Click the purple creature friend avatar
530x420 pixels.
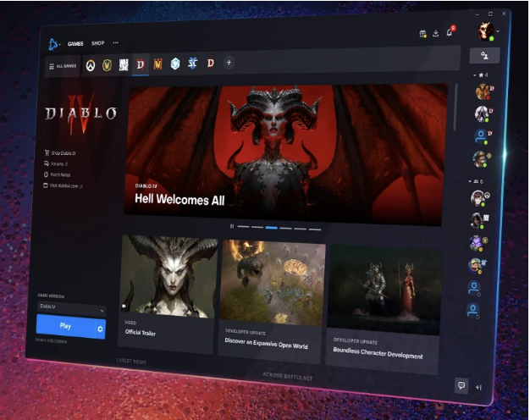[x=477, y=243]
